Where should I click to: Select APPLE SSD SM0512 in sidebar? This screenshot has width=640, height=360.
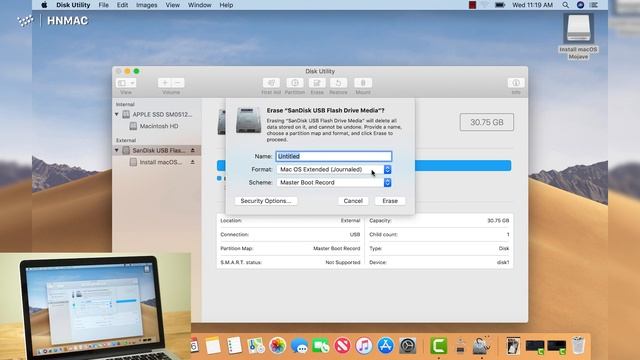(x=157, y=114)
